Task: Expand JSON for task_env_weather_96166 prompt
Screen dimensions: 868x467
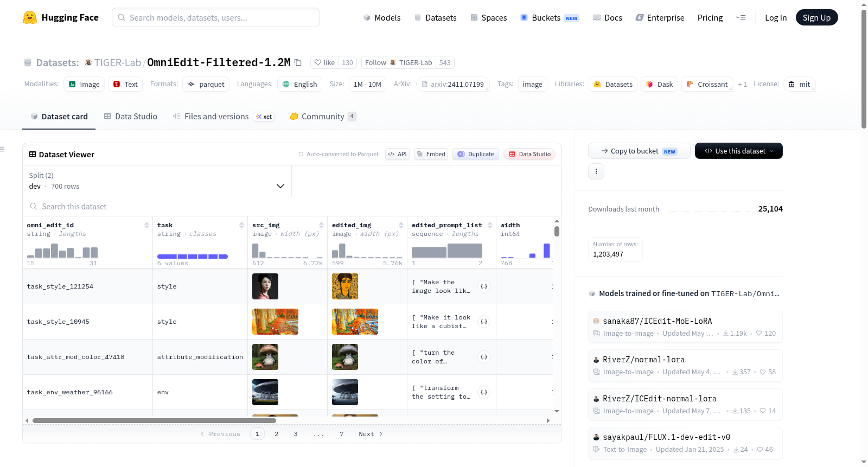Action: (x=484, y=392)
